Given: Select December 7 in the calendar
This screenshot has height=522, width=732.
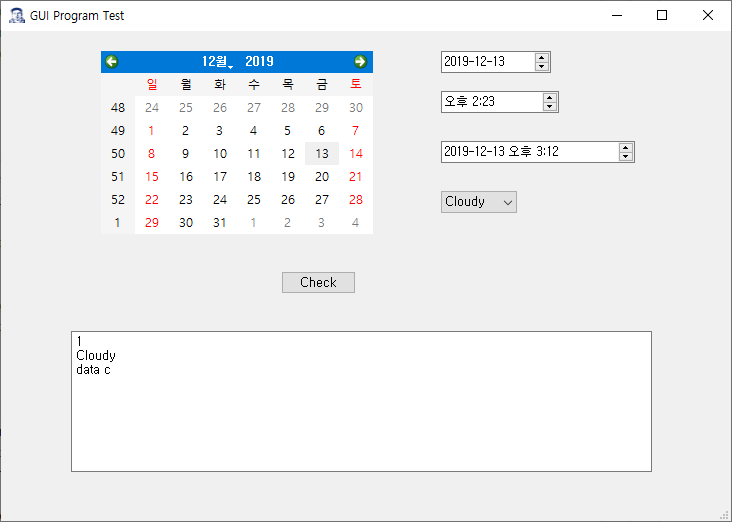Looking at the screenshot, I should pos(356,131).
